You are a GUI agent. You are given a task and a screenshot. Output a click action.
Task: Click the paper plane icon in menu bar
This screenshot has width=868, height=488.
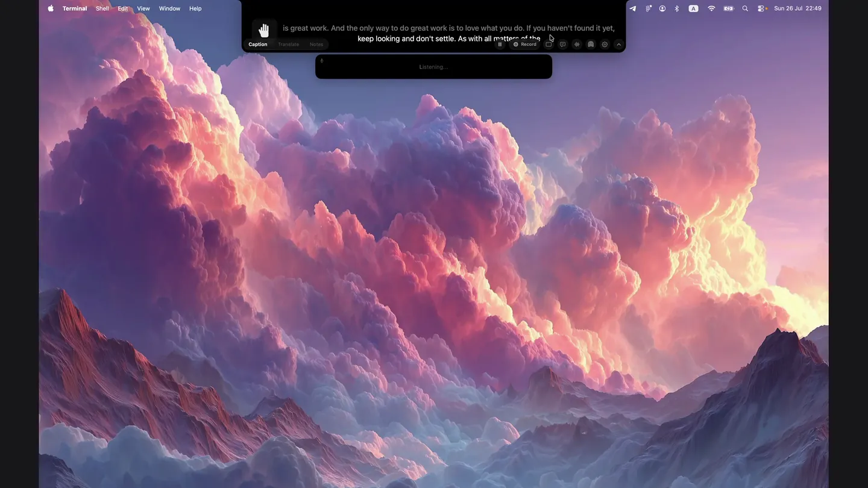point(632,8)
